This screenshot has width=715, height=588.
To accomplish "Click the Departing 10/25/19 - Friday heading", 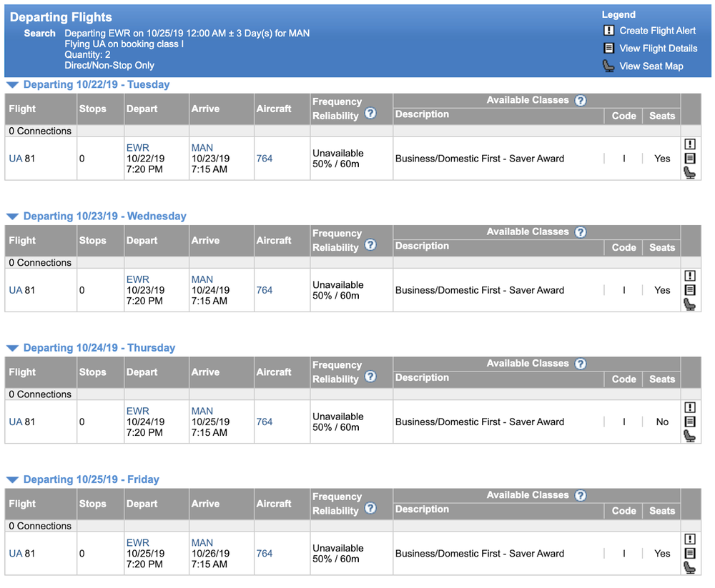I will 91,479.
